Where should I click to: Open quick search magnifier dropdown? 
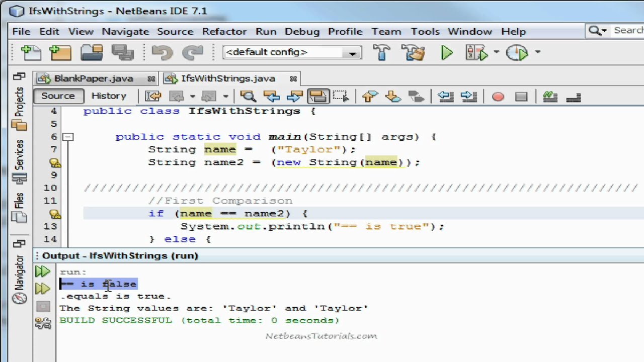pos(598,31)
